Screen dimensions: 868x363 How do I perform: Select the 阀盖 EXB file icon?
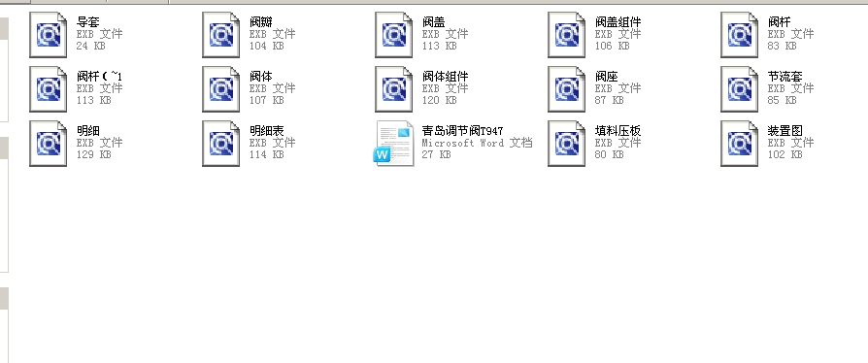click(x=393, y=35)
